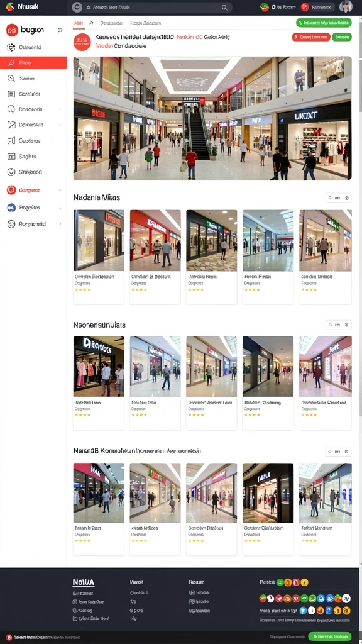Click the chat bubble icon beside Donoaoda
Screen dimensions: 362x644
pos(11,109)
